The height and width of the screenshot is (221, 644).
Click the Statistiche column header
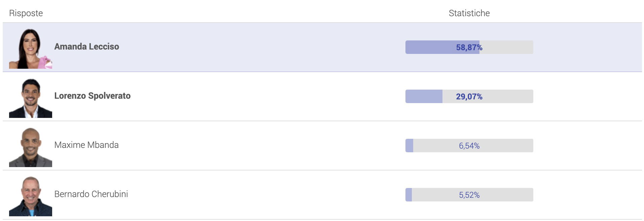[x=469, y=13]
